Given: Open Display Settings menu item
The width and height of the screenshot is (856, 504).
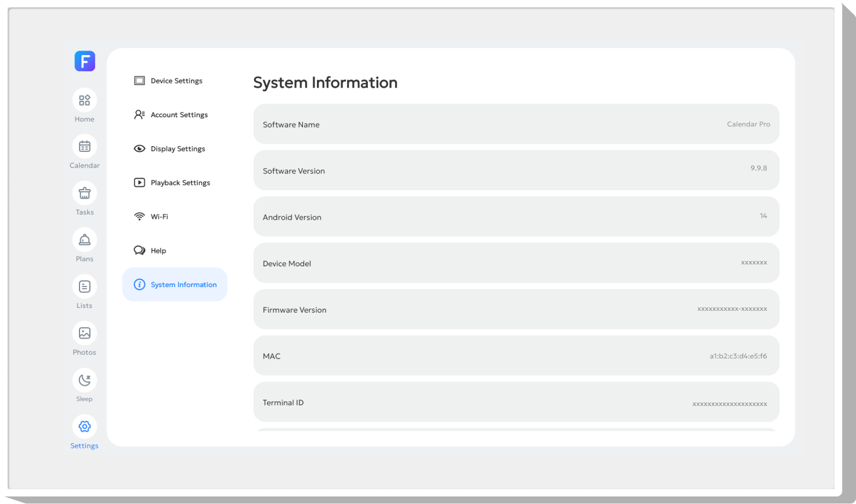Looking at the screenshot, I should (178, 149).
